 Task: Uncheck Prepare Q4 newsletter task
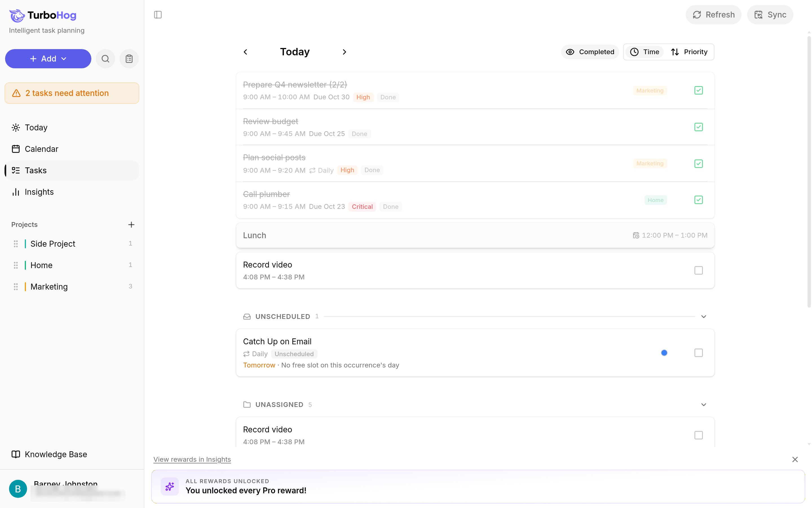[x=699, y=90]
